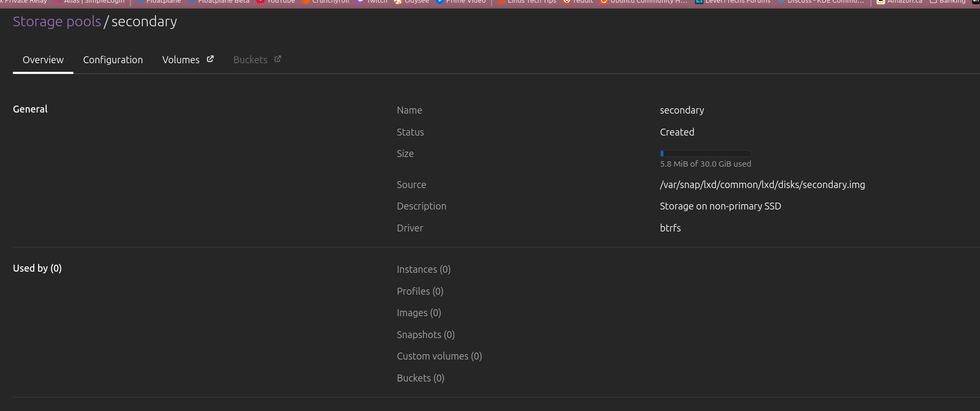Expand the Banking bookmarks folder
This screenshot has width=980, height=411.
pyautogui.click(x=947, y=2)
